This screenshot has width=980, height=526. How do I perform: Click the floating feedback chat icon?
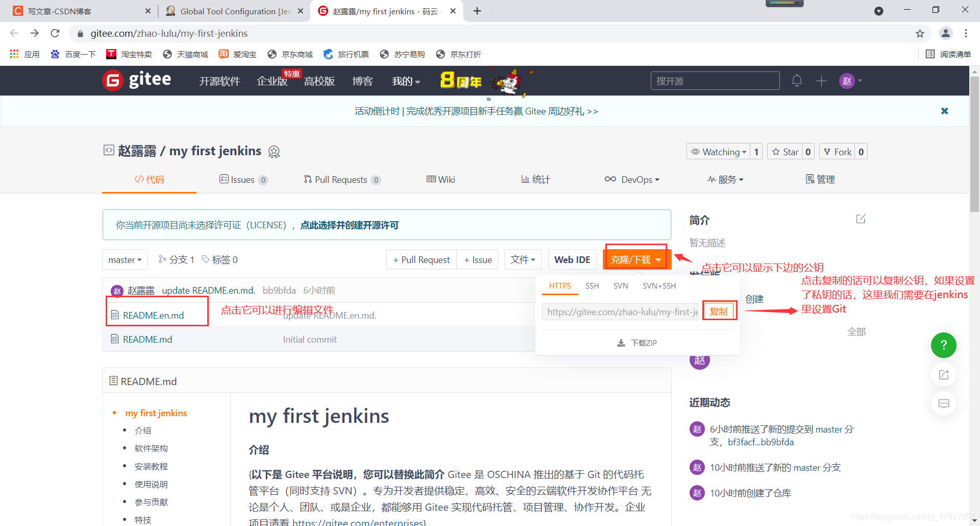pos(944,403)
